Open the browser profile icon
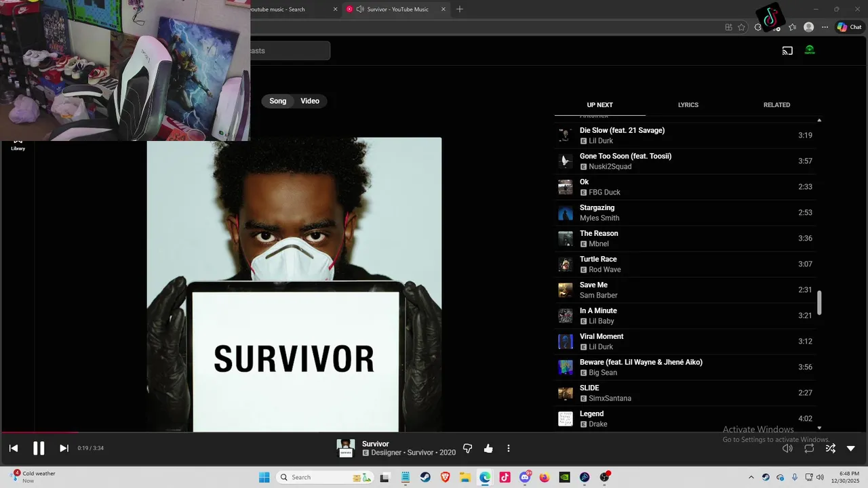Screen dimensions: 868x488 (808, 27)
